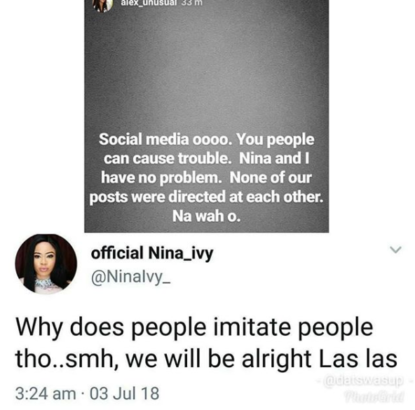The width and height of the screenshot is (415, 410).
Task: Tap the PhotoGrid watermark logo
Action: 374,397
